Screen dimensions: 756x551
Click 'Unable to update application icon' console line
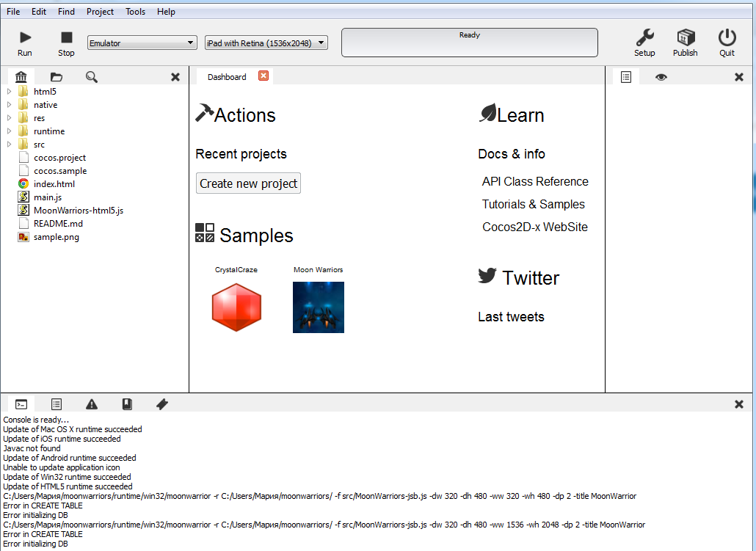pos(61,467)
